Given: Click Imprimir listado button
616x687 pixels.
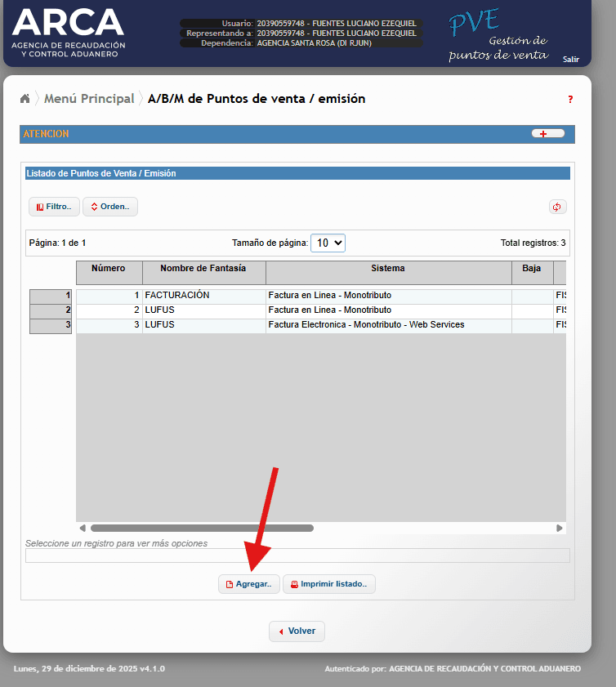Looking at the screenshot, I should point(328,584).
